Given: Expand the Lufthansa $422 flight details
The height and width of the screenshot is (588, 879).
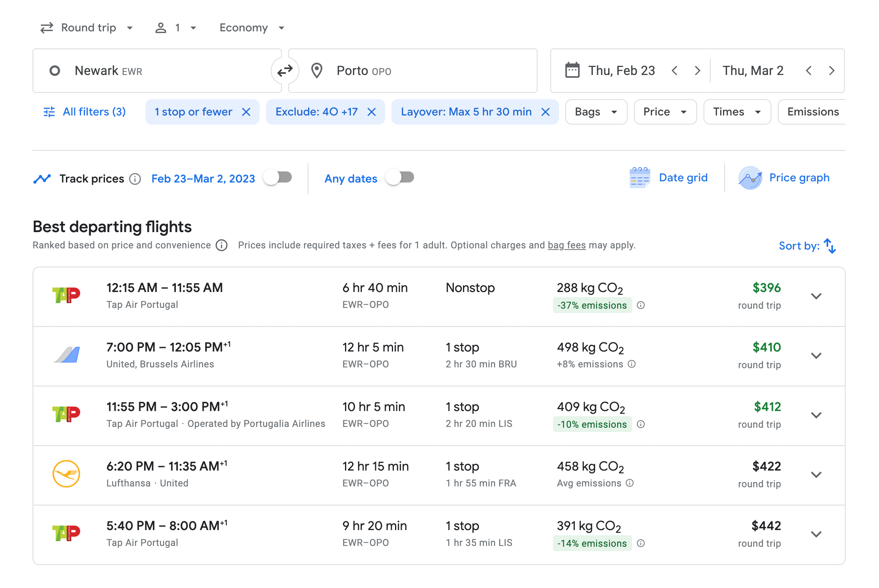Looking at the screenshot, I should pos(816,475).
